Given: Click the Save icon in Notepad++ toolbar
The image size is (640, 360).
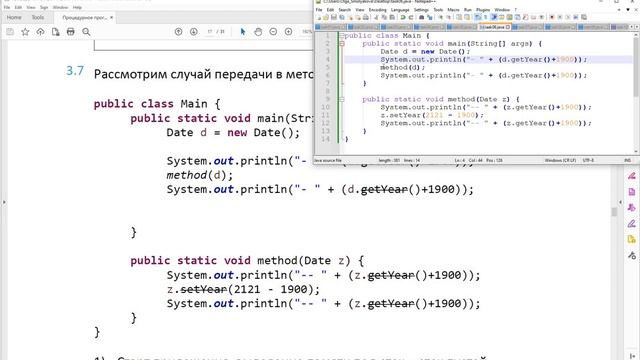Looking at the screenshot, I should [x=334, y=17].
